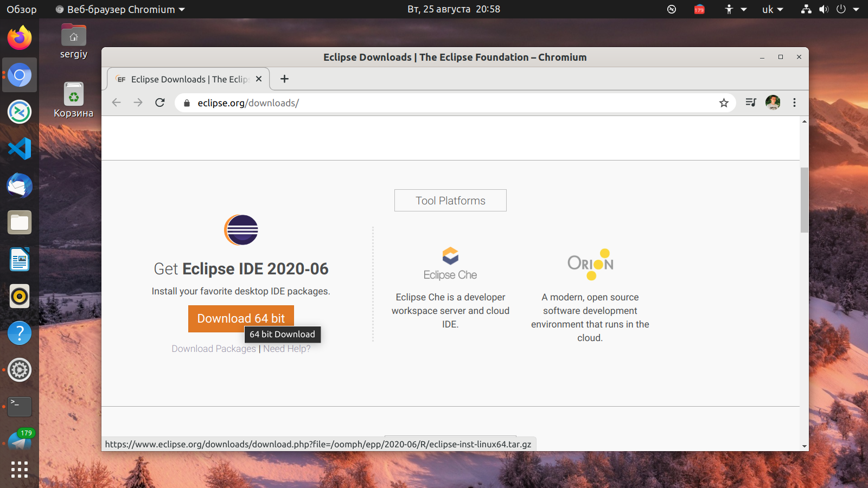The height and width of the screenshot is (488, 868).
Task: Open the Chromium three-dot menu
Action: 794,103
